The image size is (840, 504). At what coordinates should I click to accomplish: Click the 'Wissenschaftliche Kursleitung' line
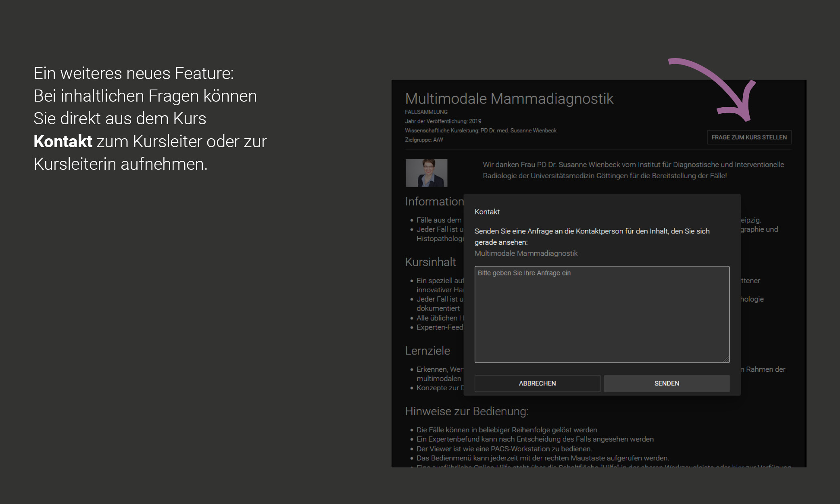click(x=480, y=131)
